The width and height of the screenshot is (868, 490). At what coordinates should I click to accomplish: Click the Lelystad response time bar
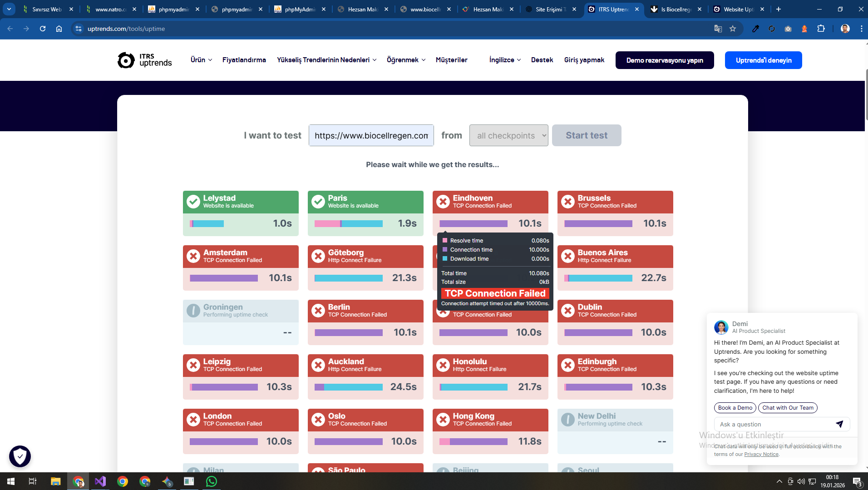pos(207,223)
